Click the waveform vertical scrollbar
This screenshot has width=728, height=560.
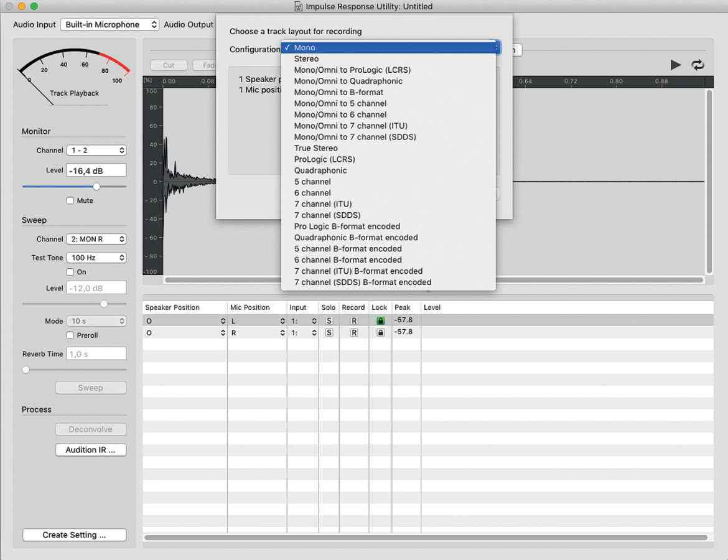click(x=709, y=182)
